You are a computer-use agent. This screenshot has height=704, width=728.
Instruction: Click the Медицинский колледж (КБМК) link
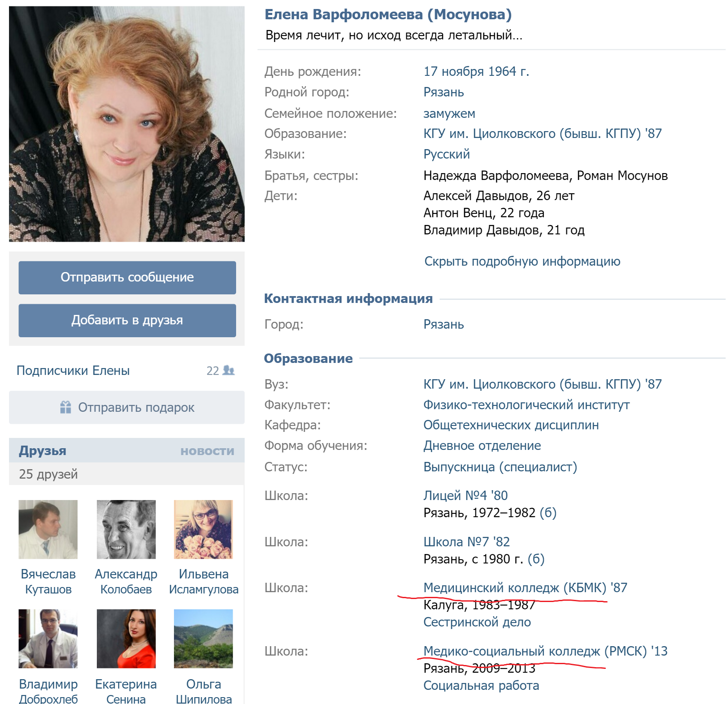(515, 587)
